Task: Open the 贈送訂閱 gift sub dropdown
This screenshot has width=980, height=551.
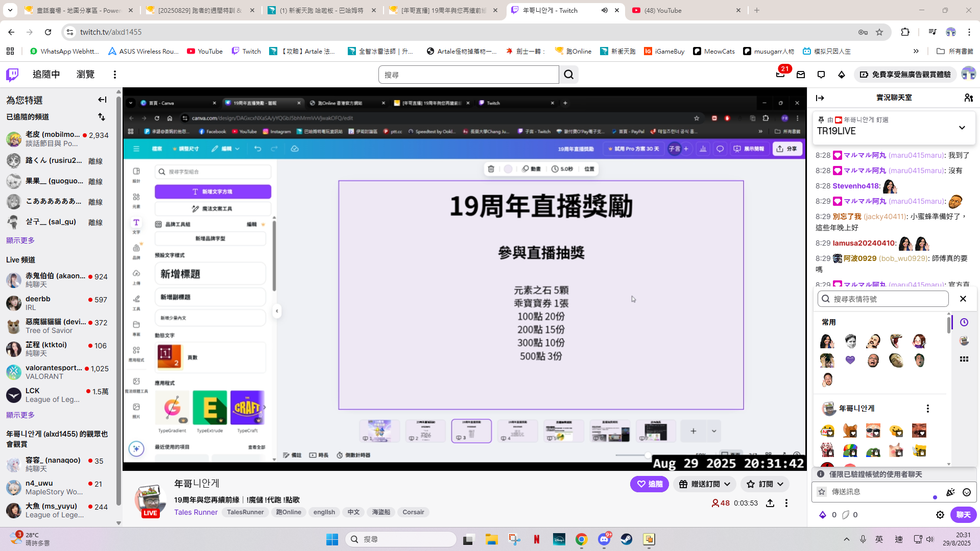Action: (x=706, y=484)
